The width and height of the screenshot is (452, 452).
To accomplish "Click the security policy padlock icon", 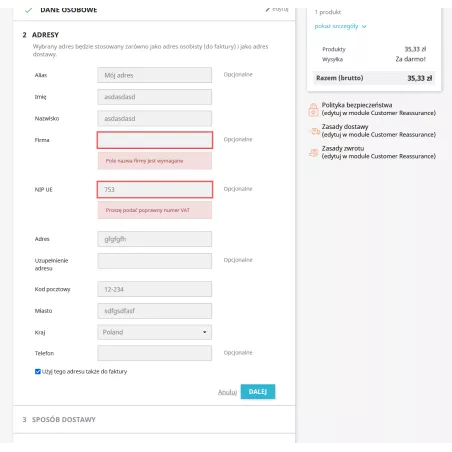I will click(313, 109).
